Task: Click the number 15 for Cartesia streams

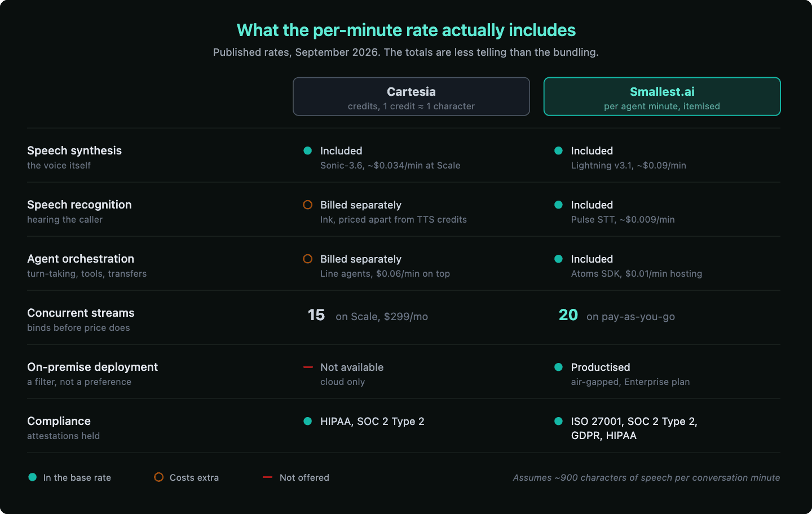Action: click(316, 315)
